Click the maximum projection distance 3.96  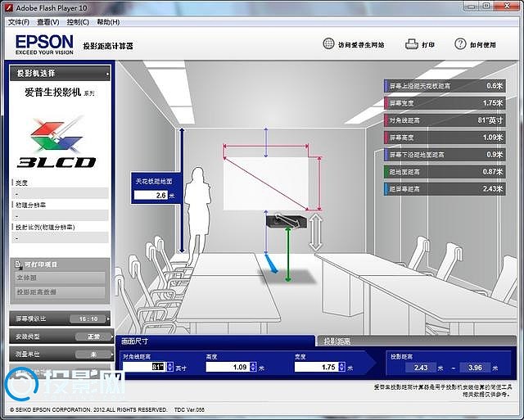[475, 368]
